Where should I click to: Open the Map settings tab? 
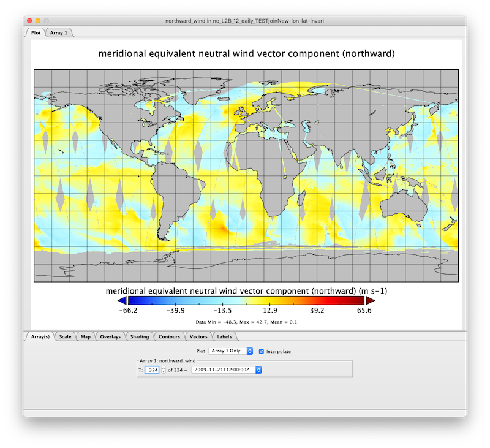coord(86,336)
